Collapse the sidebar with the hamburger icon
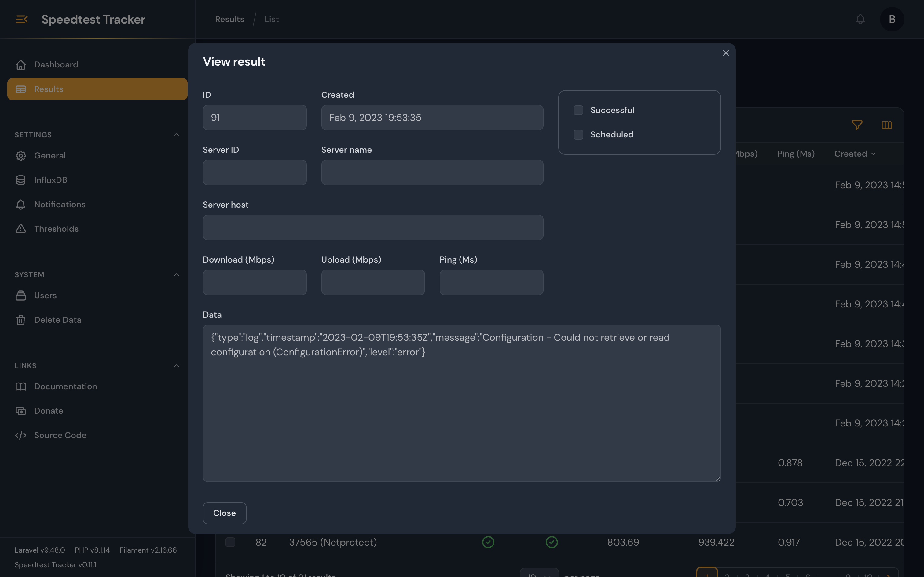The width and height of the screenshot is (924, 577). [22, 19]
